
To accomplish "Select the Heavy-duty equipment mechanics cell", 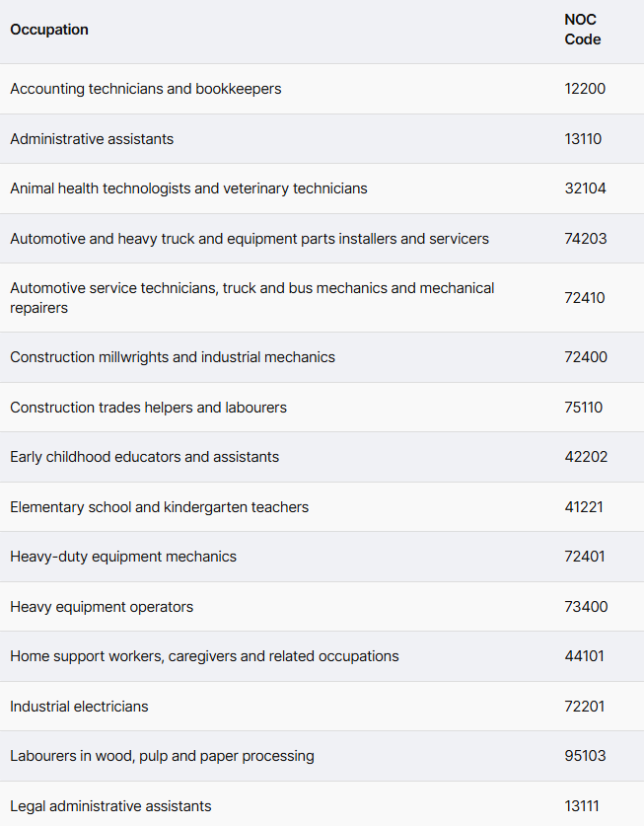I will (x=123, y=557).
